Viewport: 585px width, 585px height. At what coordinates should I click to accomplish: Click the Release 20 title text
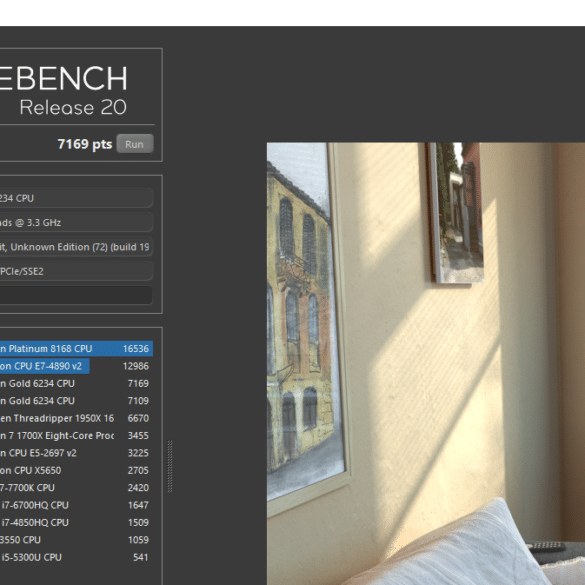73,107
